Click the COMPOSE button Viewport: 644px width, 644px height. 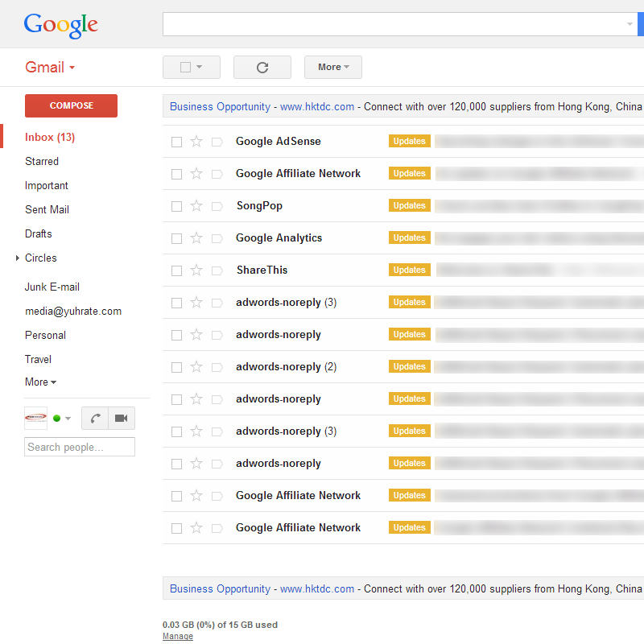71,106
